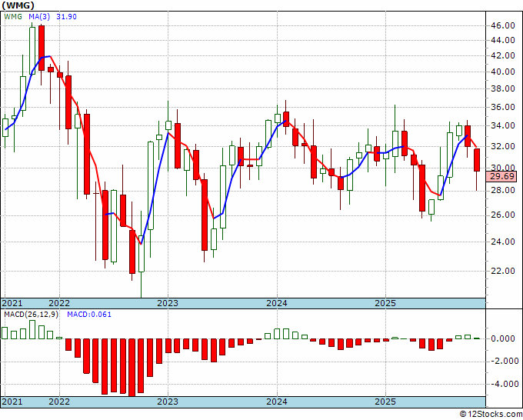This screenshot has width=523, height=420.
Task: Click the 46.00 price axis label
Action: point(502,25)
